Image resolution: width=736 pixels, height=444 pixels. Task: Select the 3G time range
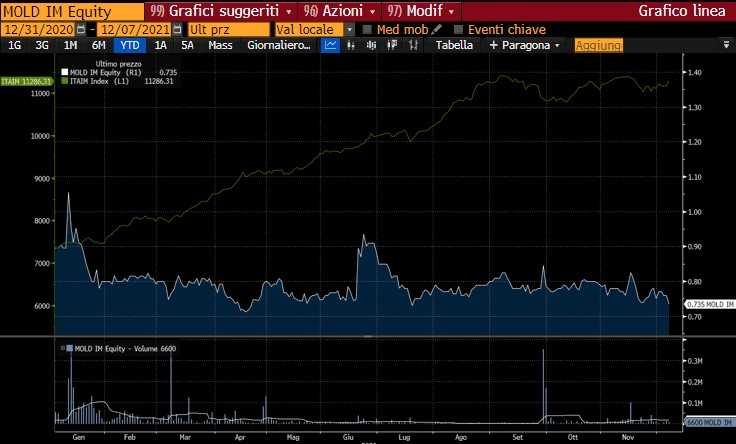coord(42,45)
